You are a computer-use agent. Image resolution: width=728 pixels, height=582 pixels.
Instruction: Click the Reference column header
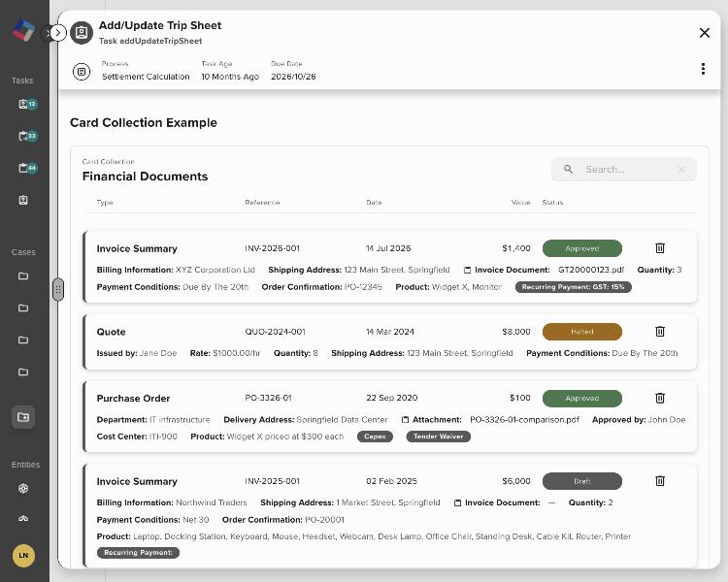pyautogui.click(x=262, y=203)
